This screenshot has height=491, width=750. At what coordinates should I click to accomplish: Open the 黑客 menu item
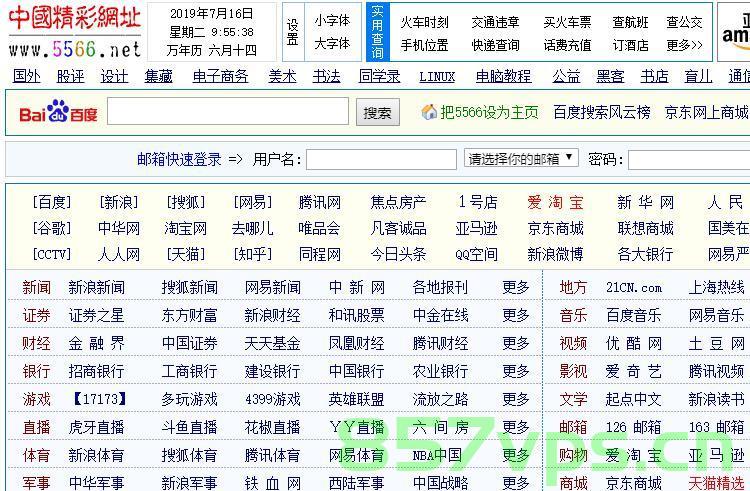pos(610,76)
